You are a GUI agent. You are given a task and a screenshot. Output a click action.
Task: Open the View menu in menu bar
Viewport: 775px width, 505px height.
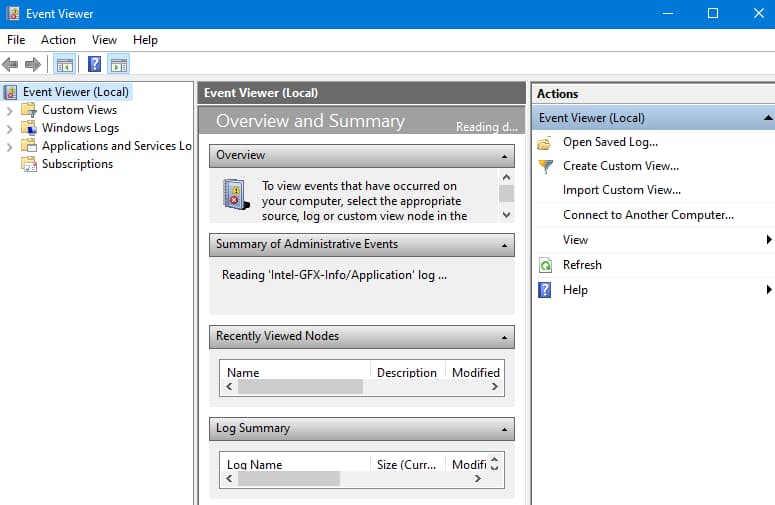[x=104, y=40]
